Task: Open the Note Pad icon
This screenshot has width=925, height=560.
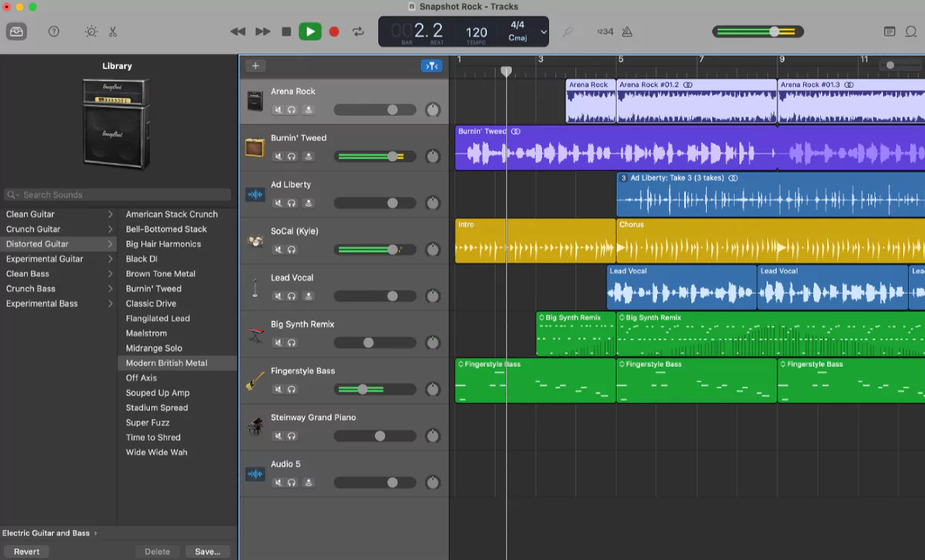Action: click(889, 31)
